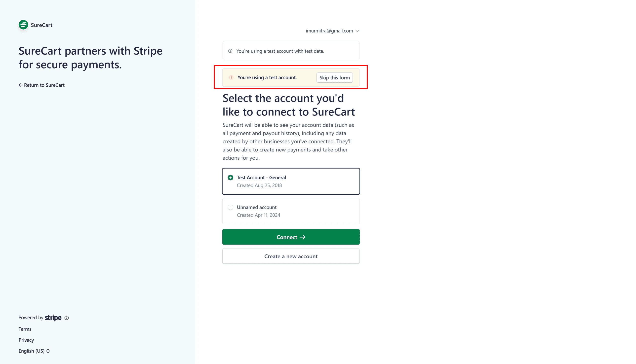Click the Stripe wordmark logo

[x=53, y=318]
